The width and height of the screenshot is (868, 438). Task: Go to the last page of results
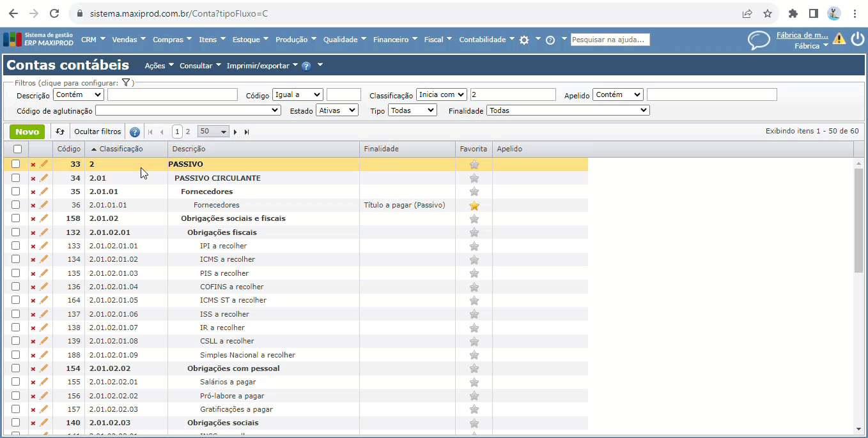(x=247, y=132)
